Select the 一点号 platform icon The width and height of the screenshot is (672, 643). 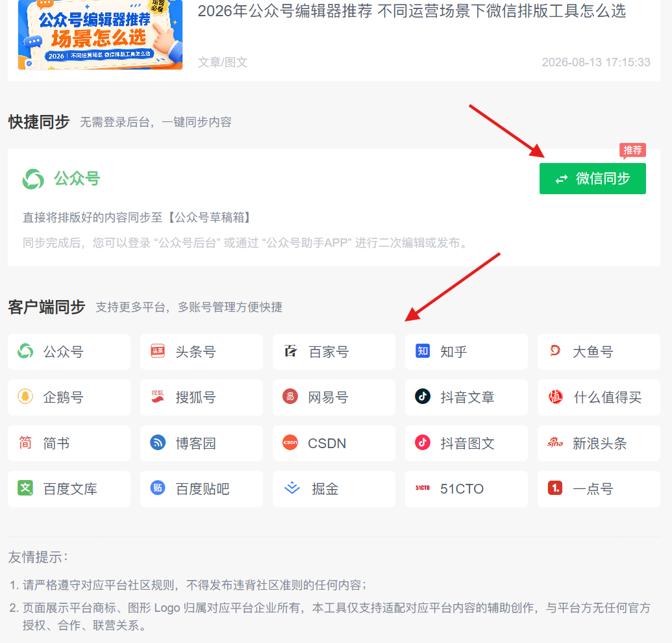(555, 488)
